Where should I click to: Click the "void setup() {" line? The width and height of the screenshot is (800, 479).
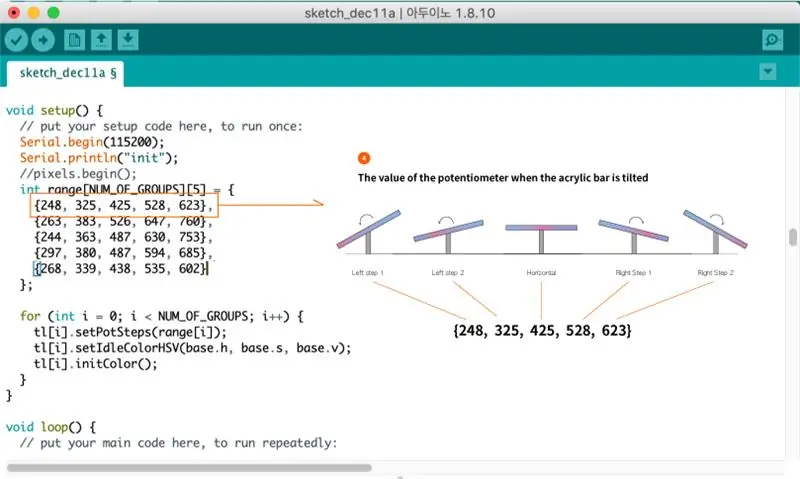coord(54,110)
